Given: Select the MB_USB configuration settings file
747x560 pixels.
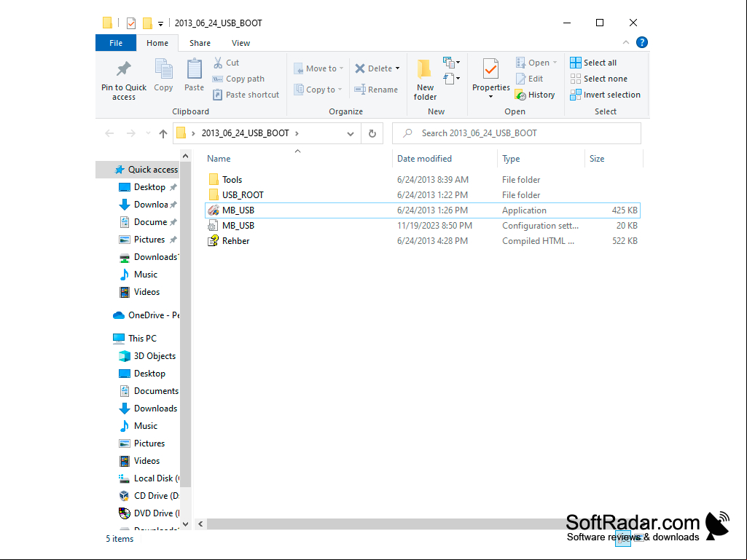Looking at the screenshot, I should point(422,225).
